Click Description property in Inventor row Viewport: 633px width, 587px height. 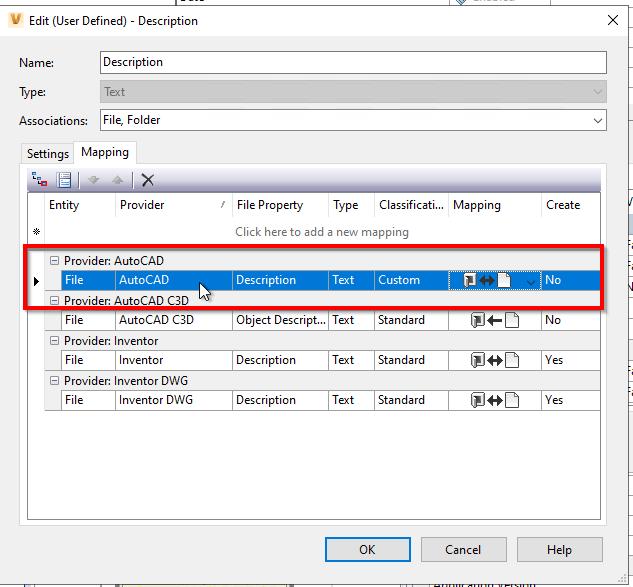(280, 360)
